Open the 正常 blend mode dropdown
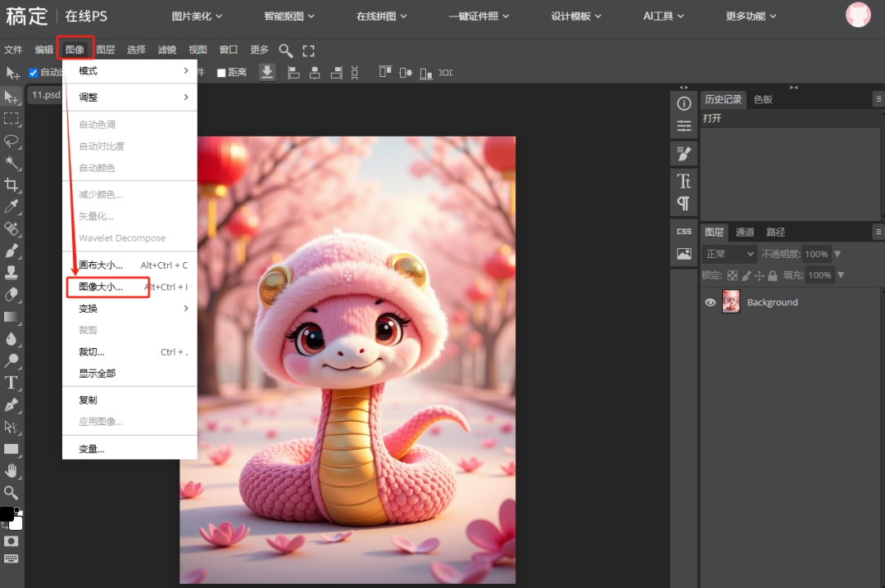The width and height of the screenshot is (885, 588). click(728, 255)
